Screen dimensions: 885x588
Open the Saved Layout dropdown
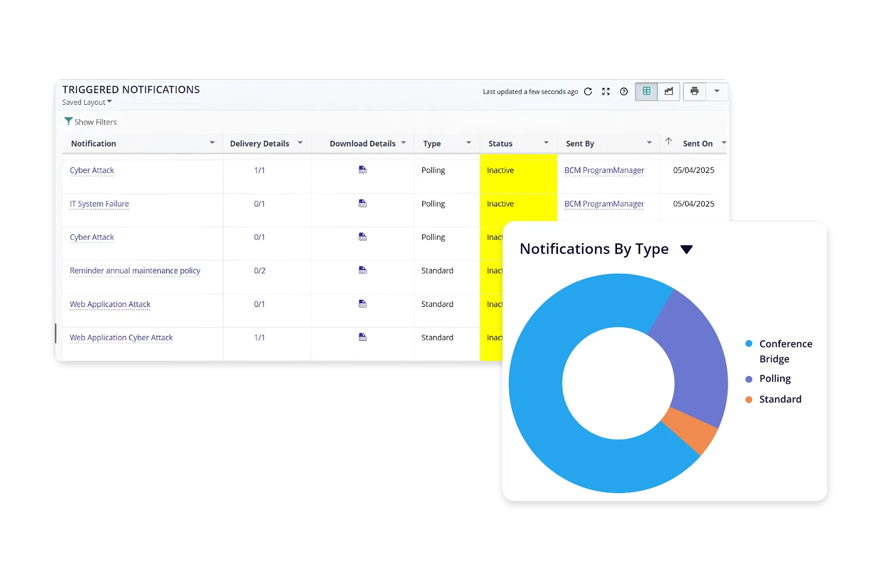click(x=87, y=102)
